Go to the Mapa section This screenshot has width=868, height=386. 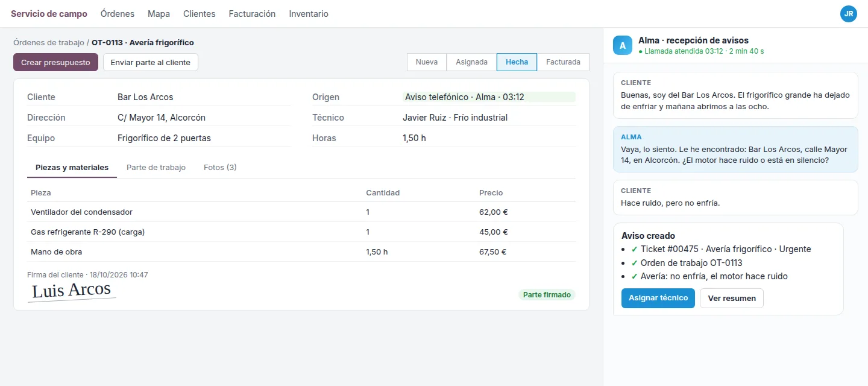pos(159,14)
